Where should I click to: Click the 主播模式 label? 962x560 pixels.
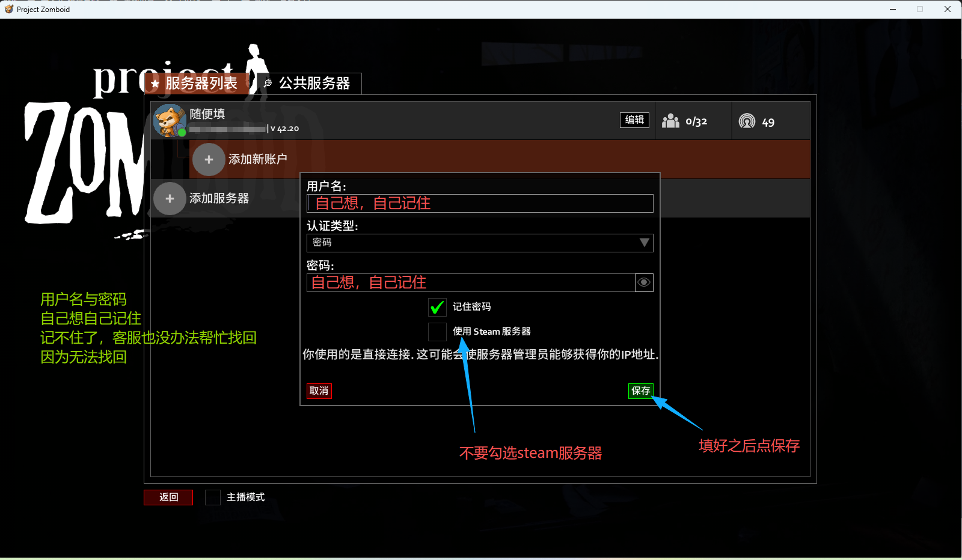pyautogui.click(x=245, y=498)
